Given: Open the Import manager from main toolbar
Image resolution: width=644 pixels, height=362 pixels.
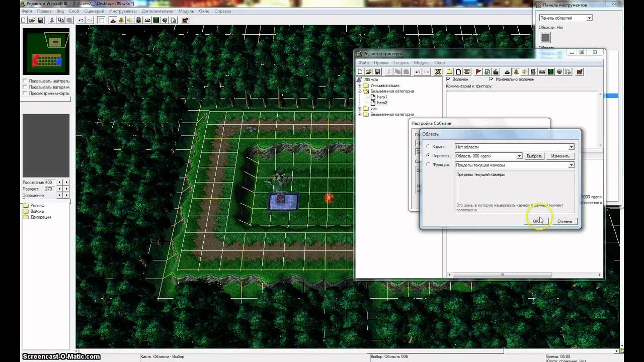Looking at the screenshot, I should tap(173, 20).
